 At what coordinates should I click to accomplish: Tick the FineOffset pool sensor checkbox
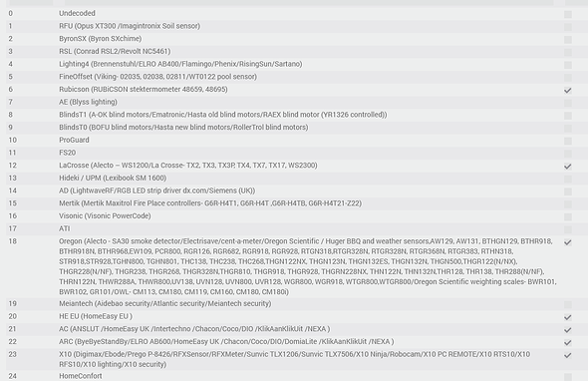(568, 78)
